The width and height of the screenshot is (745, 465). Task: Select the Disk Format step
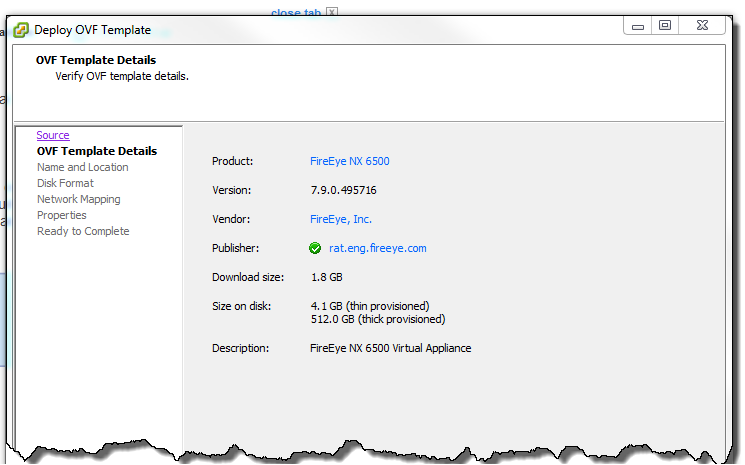(x=65, y=183)
